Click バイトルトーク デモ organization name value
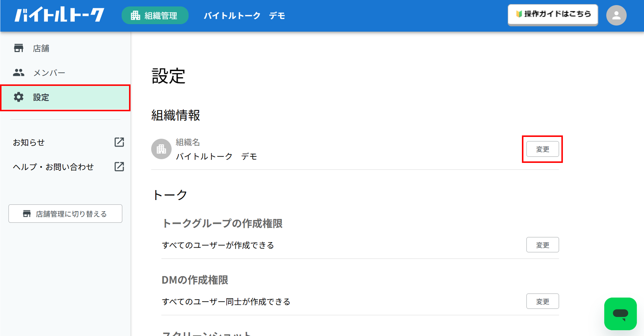 (217, 157)
